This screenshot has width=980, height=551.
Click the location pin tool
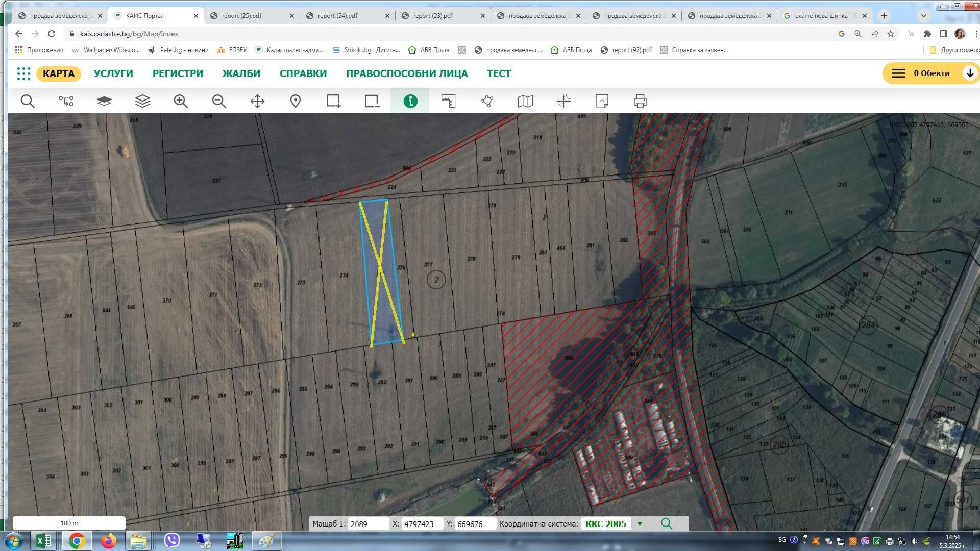(296, 101)
